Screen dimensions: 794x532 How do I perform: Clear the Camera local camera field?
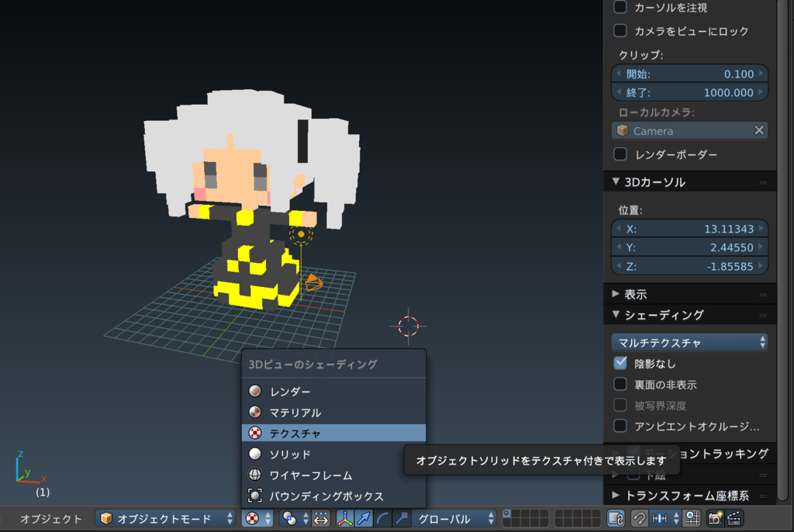(758, 131)
